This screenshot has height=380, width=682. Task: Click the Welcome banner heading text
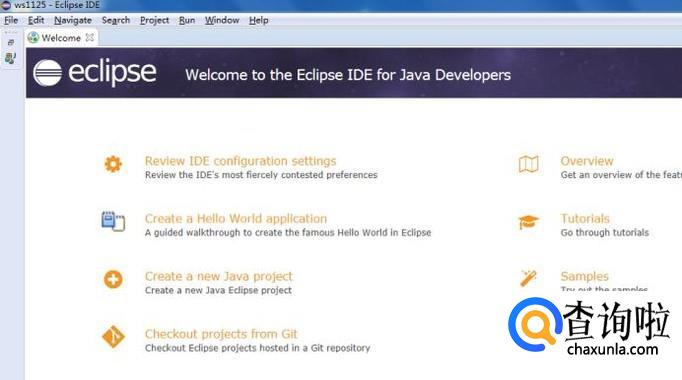(x=348, y=75)
